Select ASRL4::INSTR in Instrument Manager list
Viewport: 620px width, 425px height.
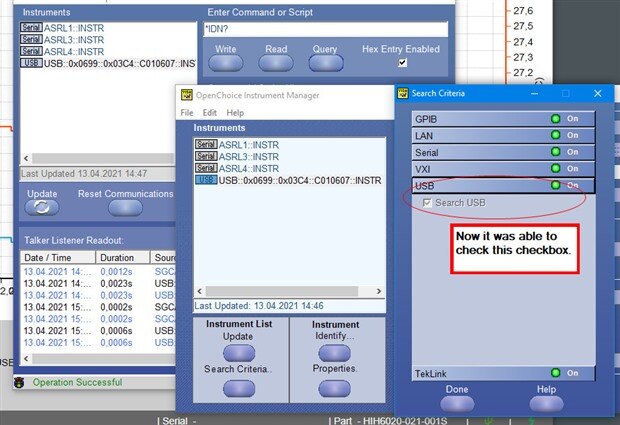pyautogui.click(x=249, y=168)
